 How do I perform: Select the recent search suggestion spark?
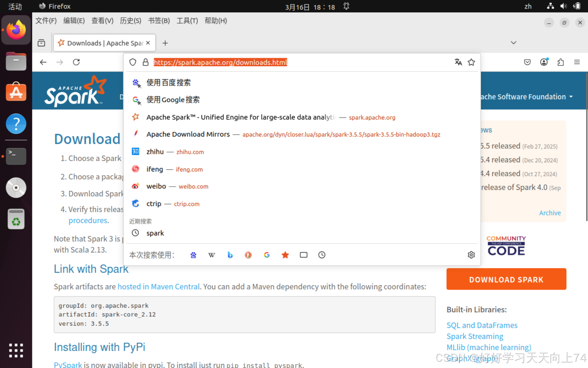[x=155, y=233]
